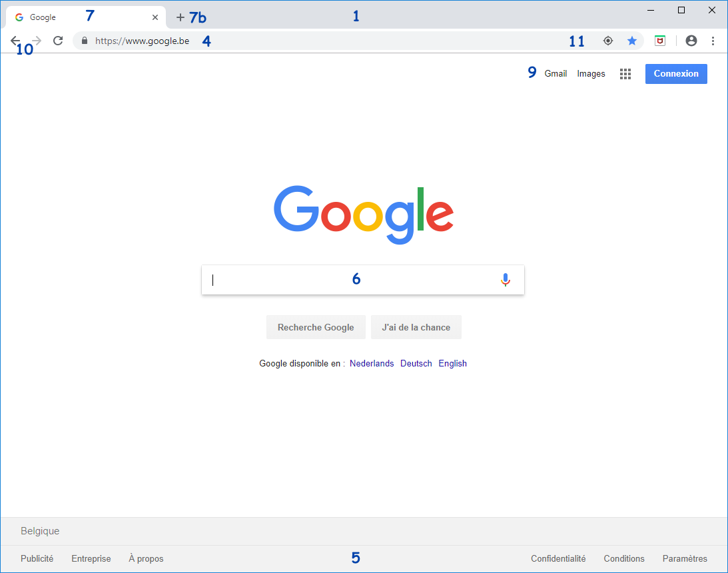The height and width of the screenshot is (573, 728).
Task: Switch Google to Nederlands
Action: 372,364
